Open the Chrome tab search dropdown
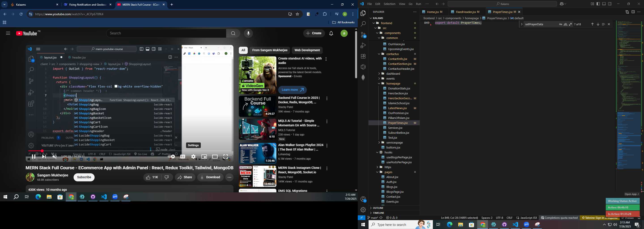 pos(4,4)
